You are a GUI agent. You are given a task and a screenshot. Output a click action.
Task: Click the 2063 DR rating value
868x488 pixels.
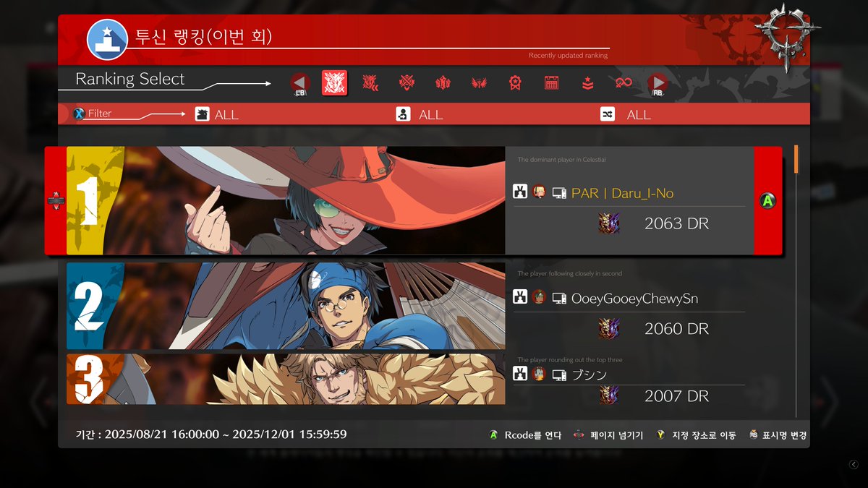click(x=676, y=223)
